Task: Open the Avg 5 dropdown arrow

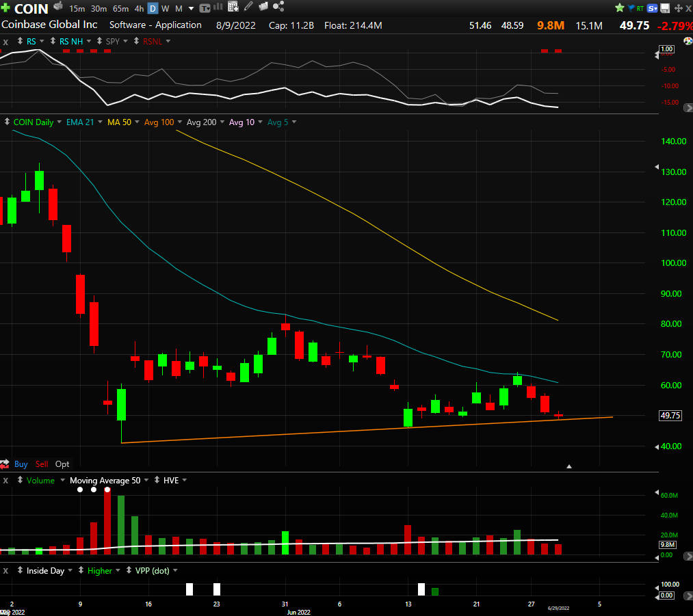Action: 294,122
